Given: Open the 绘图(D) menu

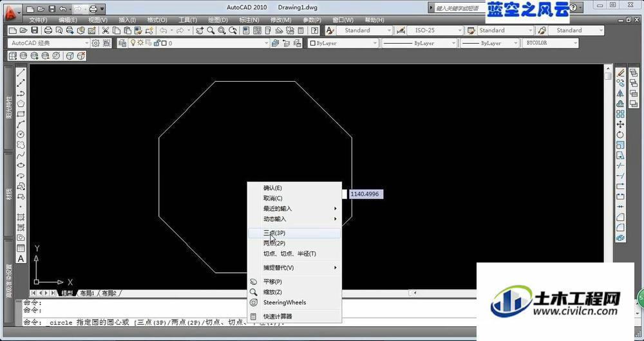Looking at the screenshot, I should click(218, 20).
